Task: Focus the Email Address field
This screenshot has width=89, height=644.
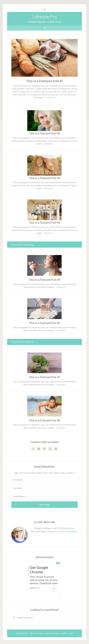Action: tap(44, 496)
